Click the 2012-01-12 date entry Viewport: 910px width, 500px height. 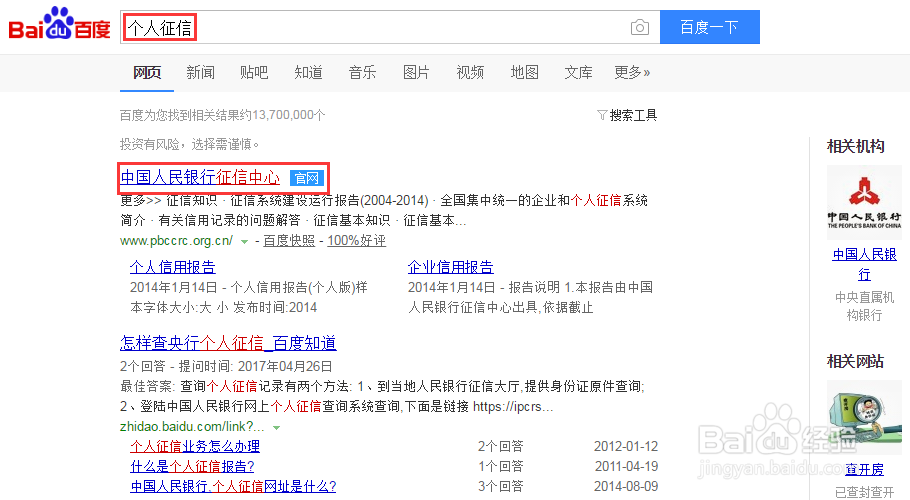click(626, 446)
